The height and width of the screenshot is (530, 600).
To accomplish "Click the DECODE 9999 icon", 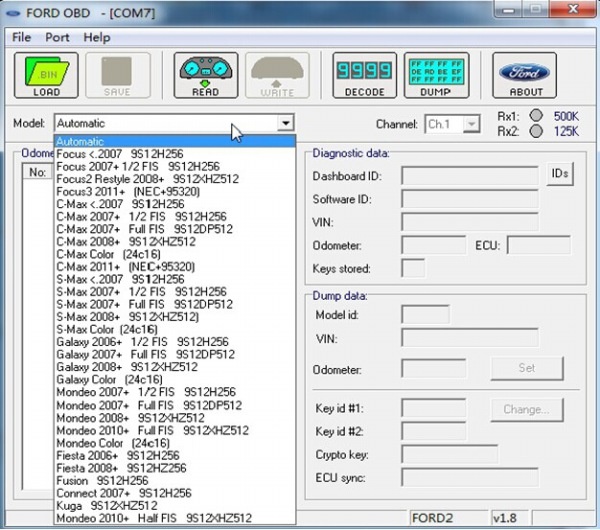I will coord(365,75).
